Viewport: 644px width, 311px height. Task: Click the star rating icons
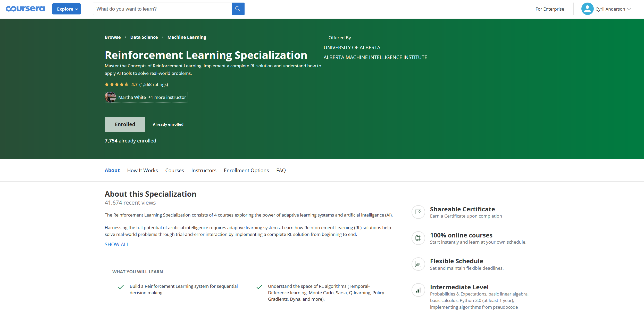point(117,84)
